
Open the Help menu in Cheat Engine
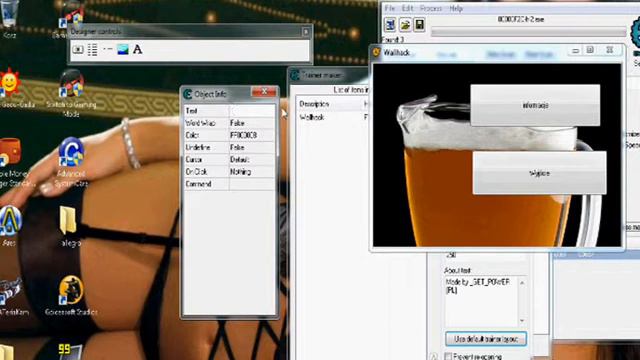click(x=456, y=8)
